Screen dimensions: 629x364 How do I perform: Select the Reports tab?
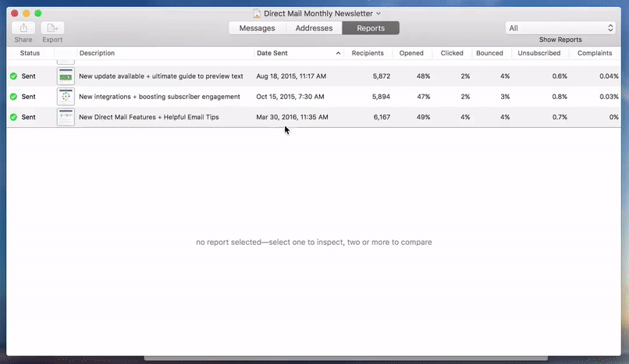pyautogui.click(x=371, y=28)
